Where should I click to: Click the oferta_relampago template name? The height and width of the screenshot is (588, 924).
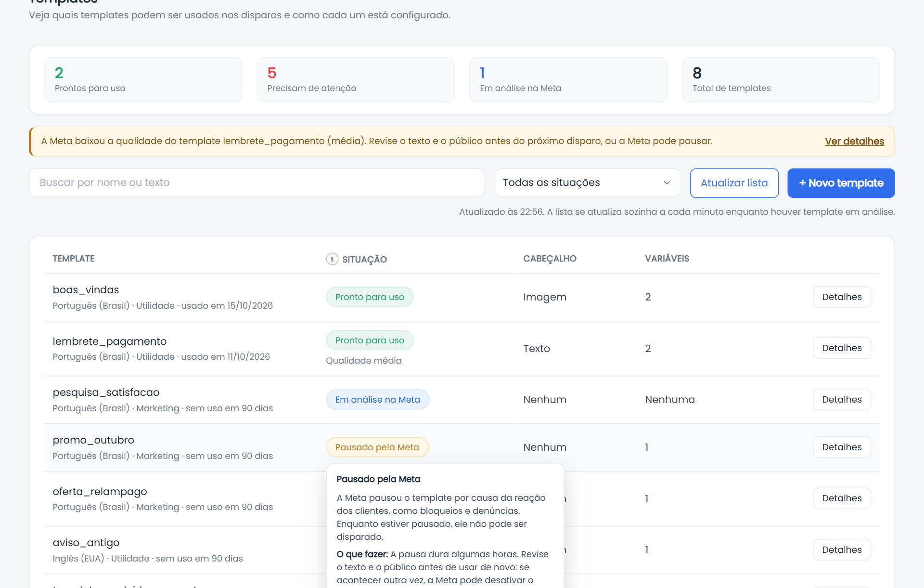(100, 491)
